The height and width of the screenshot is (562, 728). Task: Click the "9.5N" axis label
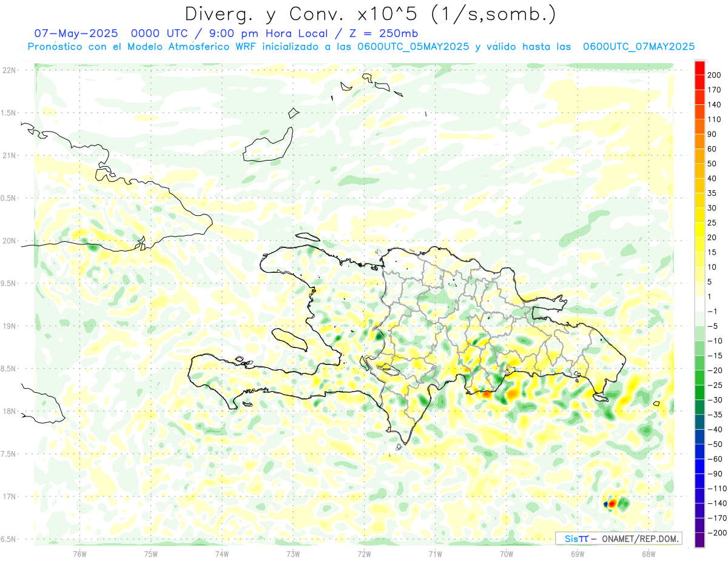tap(8, 283)
